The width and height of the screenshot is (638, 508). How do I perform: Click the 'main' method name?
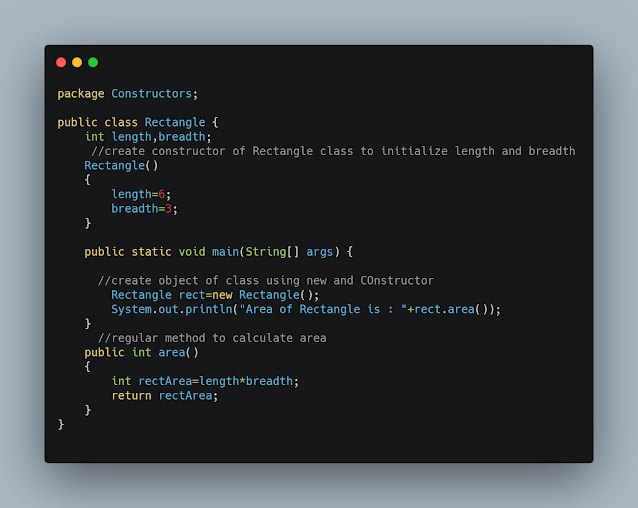[225, 252]
